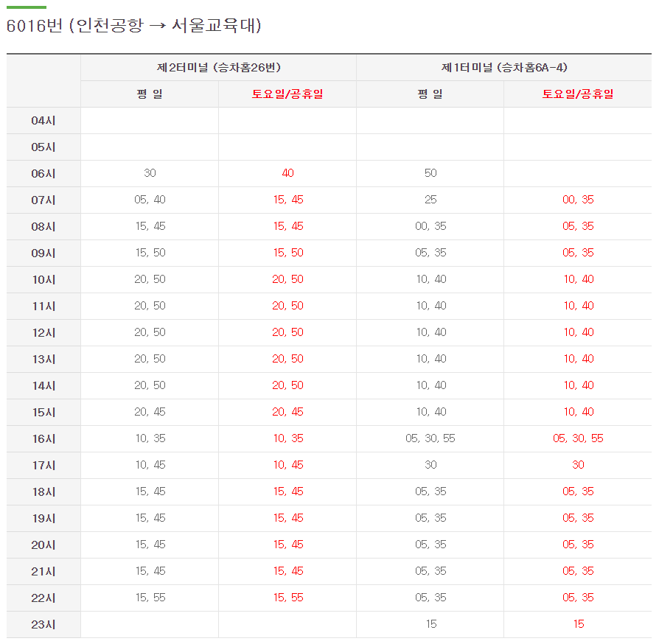Click red 20, 50 in the 11시 row
This screenshot has height=644, width=659.
(x=287, y=305)
